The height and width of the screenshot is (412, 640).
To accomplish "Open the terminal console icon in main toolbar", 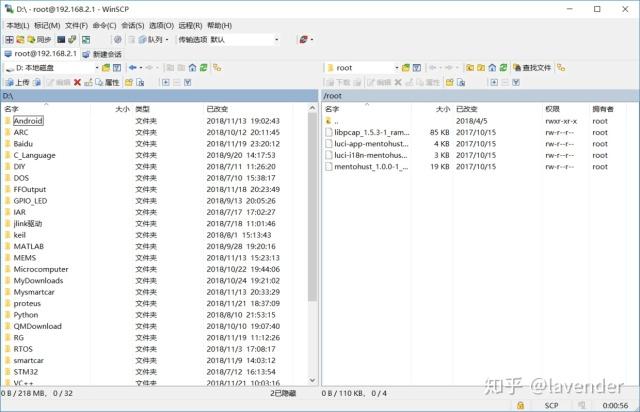I will tap(61, 40).
